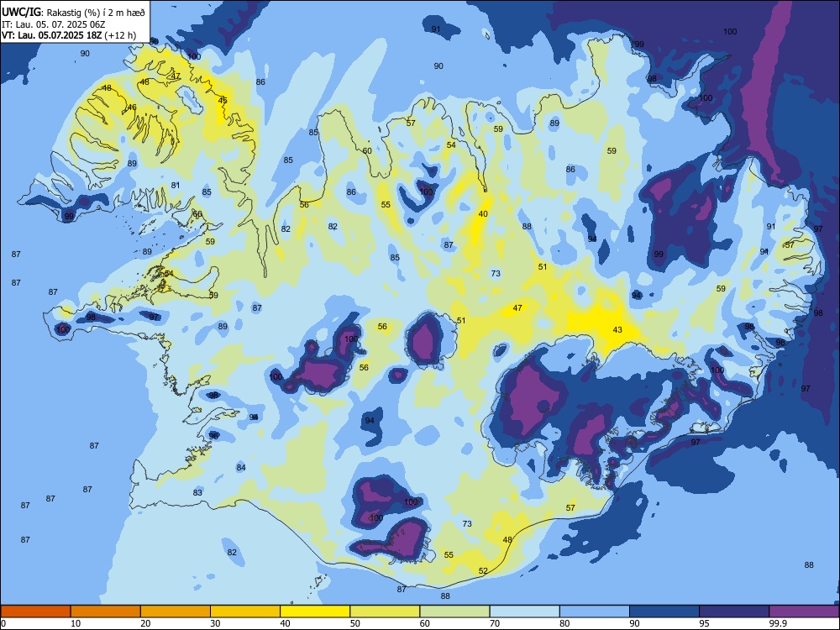Click the map value '83' in the southwest

pos(197,493)
